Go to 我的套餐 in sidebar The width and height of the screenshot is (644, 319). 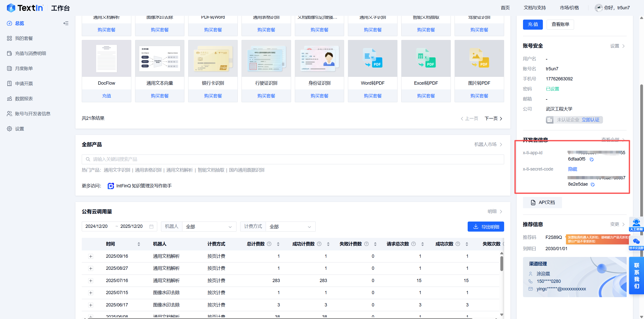[24, 38]
